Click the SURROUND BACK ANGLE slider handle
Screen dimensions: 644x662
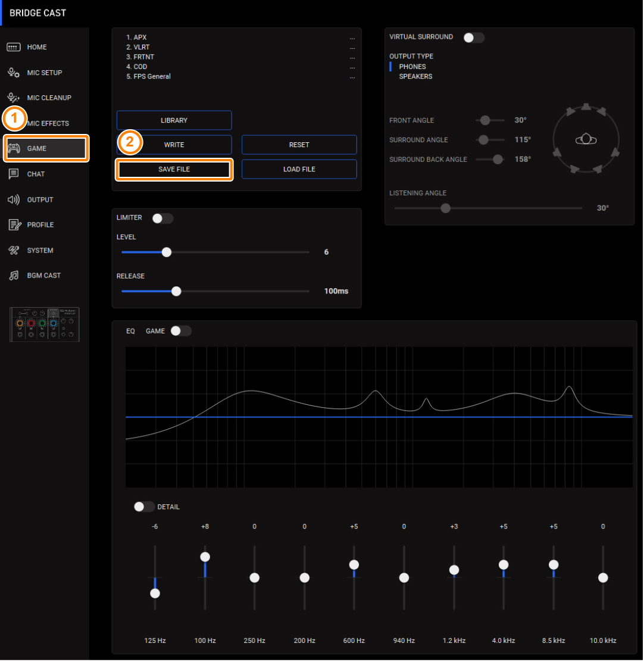coord(498,159)
